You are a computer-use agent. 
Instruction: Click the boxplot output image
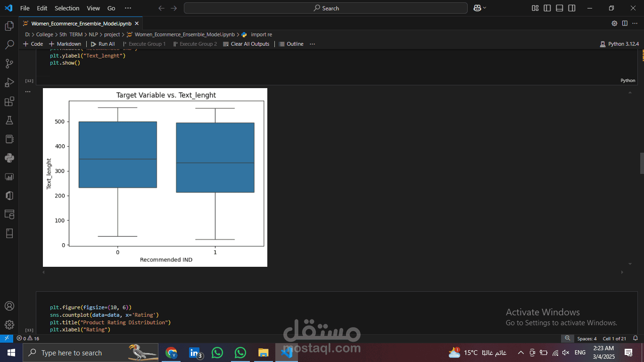[x=155, y=177]
